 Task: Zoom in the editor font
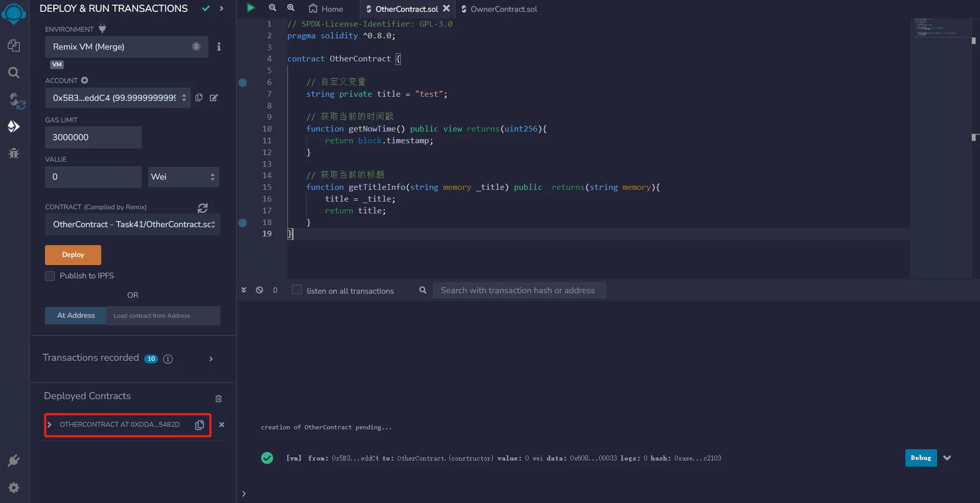(291, 8)
